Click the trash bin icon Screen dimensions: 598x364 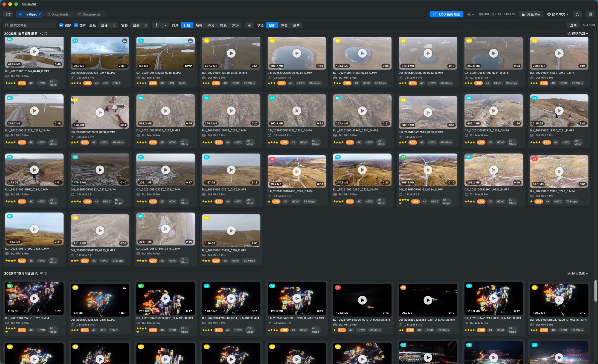(590, 14)
